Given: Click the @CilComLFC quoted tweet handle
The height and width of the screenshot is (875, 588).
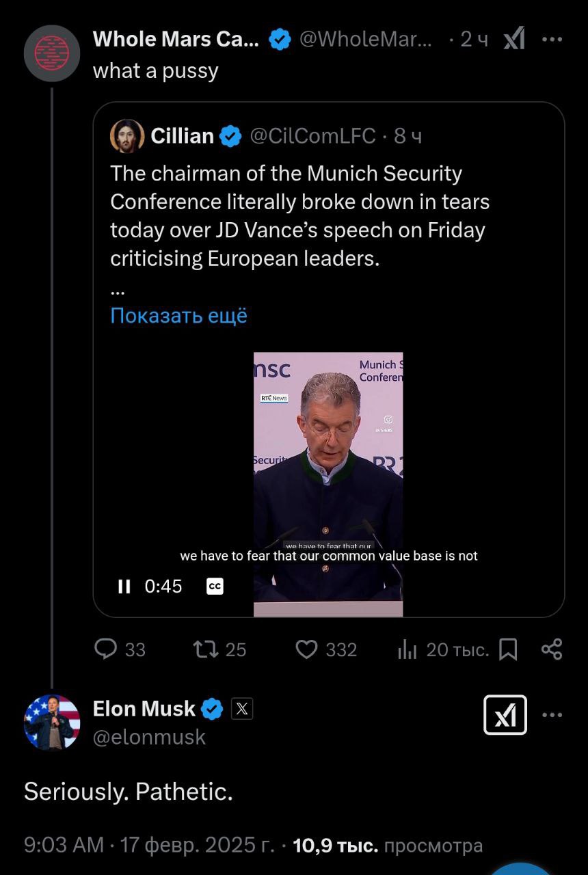Looking at the screenshot, I should pos(312,136).
